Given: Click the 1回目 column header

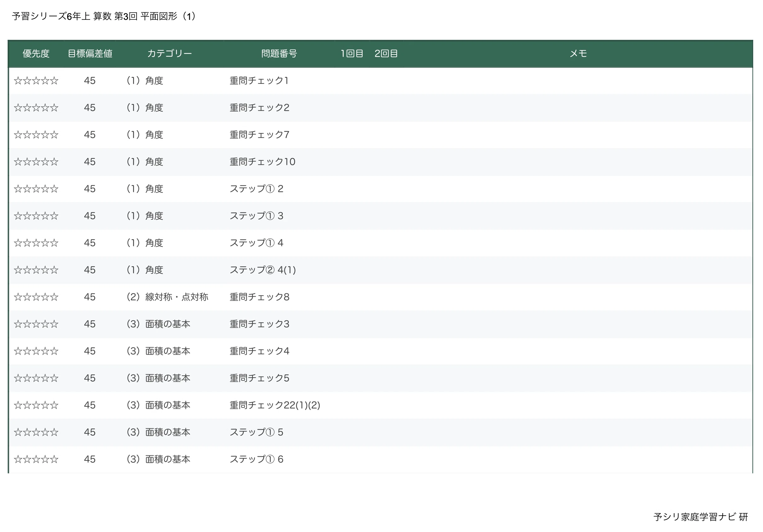Looking at the screenshot, I should 352,54.
